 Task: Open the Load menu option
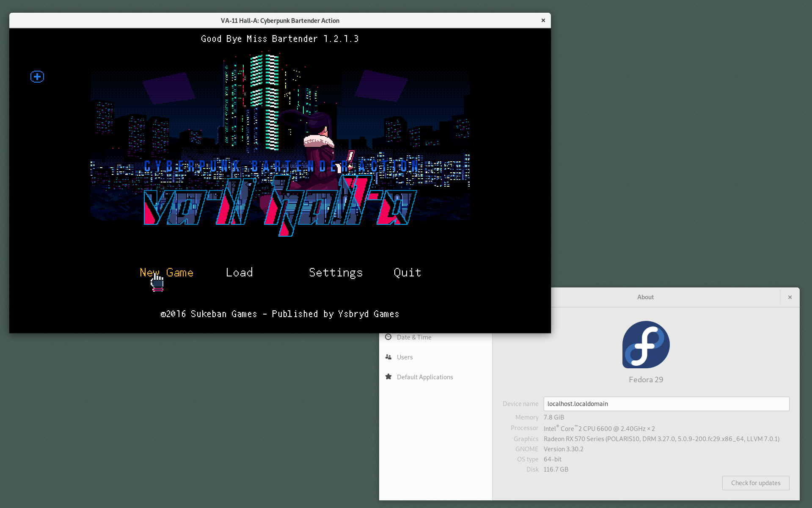(x=239, y=273)
